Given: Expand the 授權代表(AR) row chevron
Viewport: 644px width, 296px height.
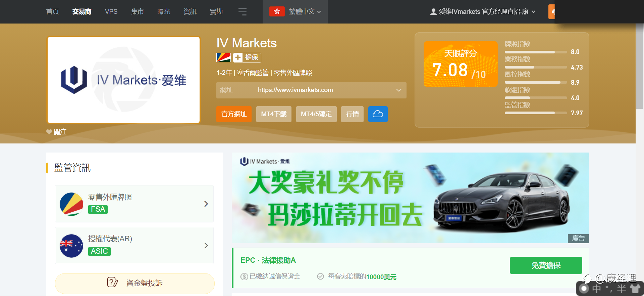Looking at the screenshot, I should click(x=206, y=246).
